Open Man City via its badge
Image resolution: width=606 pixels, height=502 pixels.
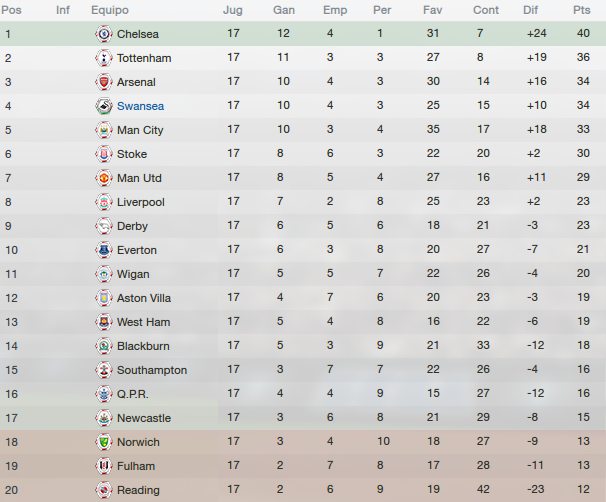coord(104,130)
